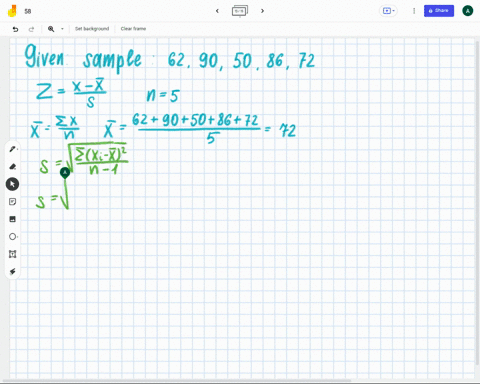Open the Jamboard home logo
The width and height of the screenshot is (480, 384).
click(x=12, y=11)
